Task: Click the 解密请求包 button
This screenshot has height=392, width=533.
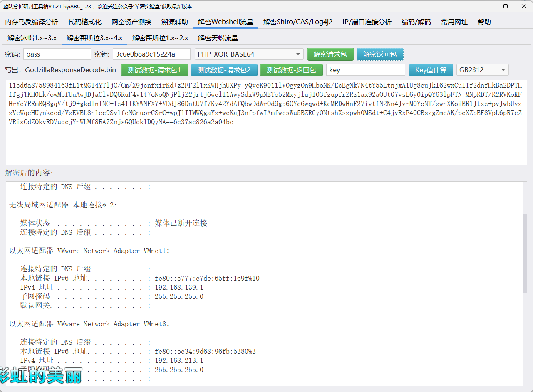Action: click(330, 54)
